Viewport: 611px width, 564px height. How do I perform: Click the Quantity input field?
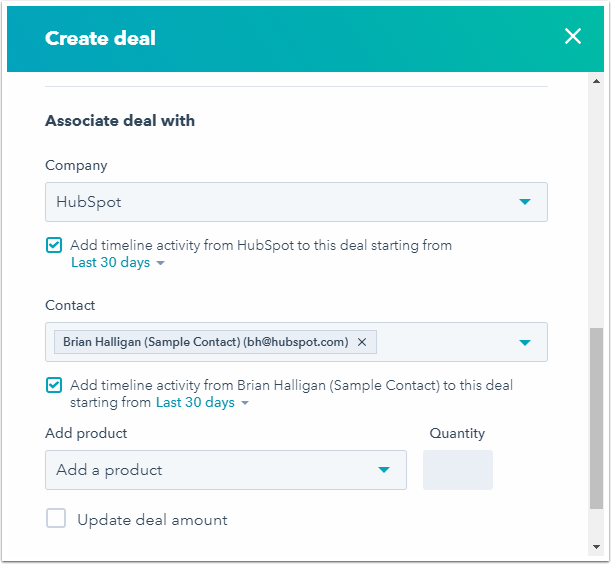pyautogui.click(x=458, y=470)
